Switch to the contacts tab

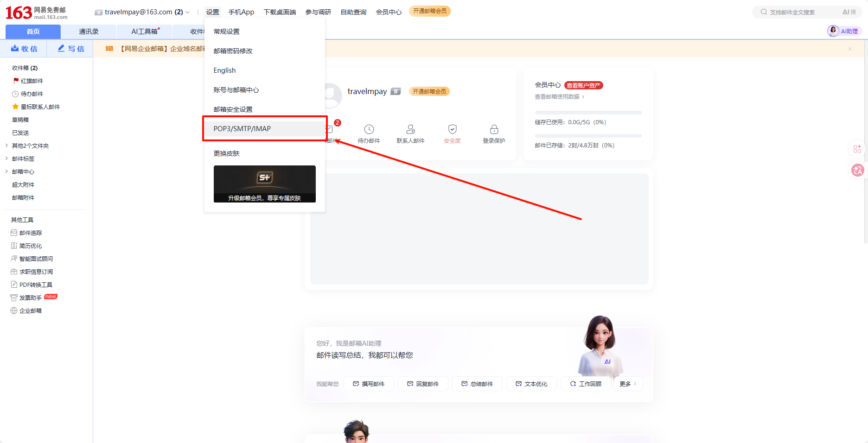click(89, 32)
